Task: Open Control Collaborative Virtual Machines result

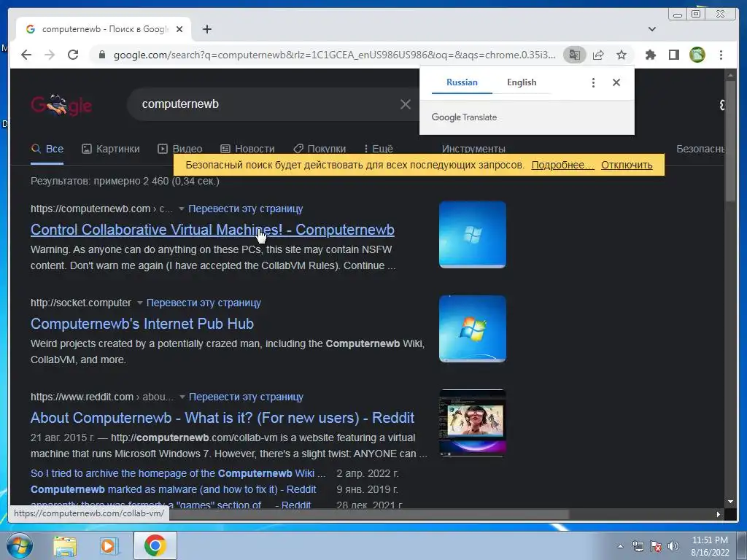Action: [x=212, y=230]
